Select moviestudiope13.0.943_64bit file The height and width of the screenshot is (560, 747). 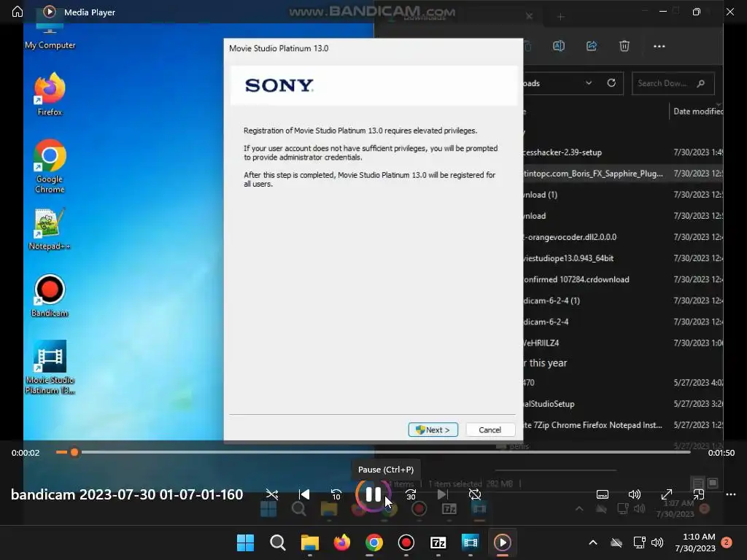pos(623,258)
